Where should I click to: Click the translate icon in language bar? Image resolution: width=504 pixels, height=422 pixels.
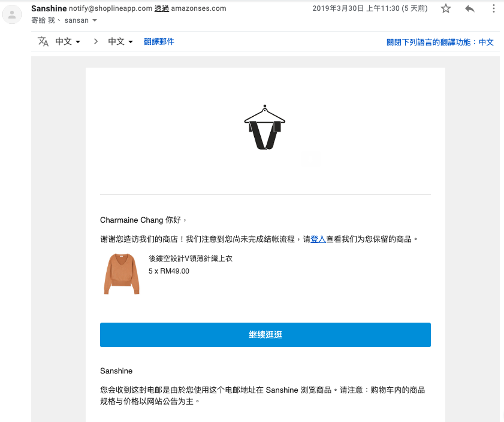coord(43,41)
